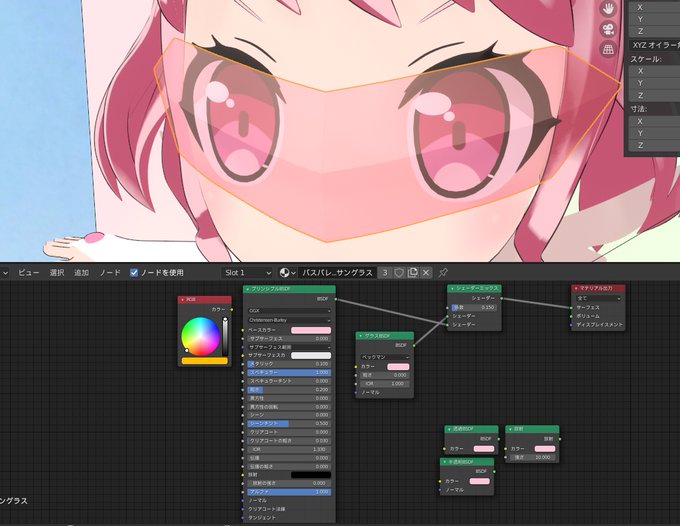Click Glass BSDF output socket

tap(414, 346)
